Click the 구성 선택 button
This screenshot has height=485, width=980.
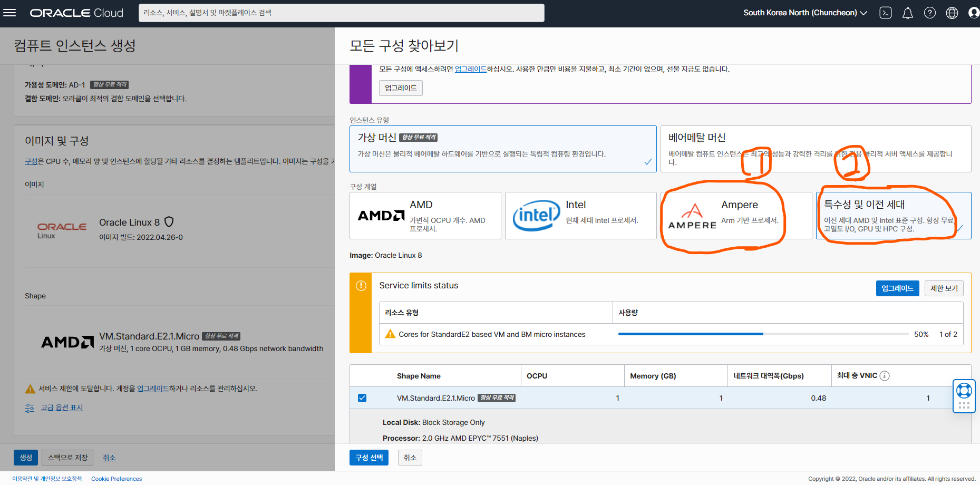[369, 458]
